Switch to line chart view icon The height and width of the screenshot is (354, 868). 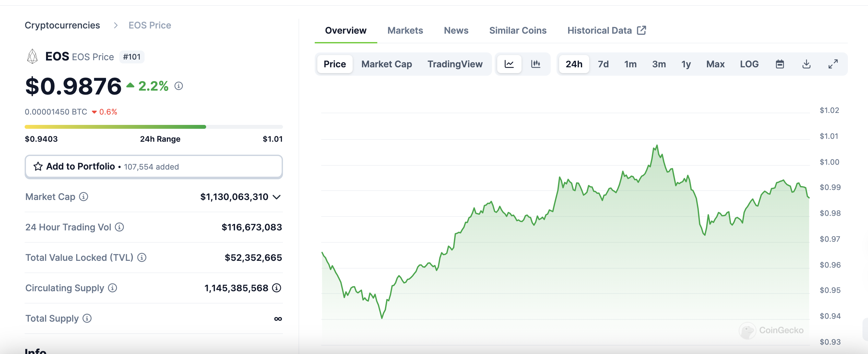[x=509, y=64]
